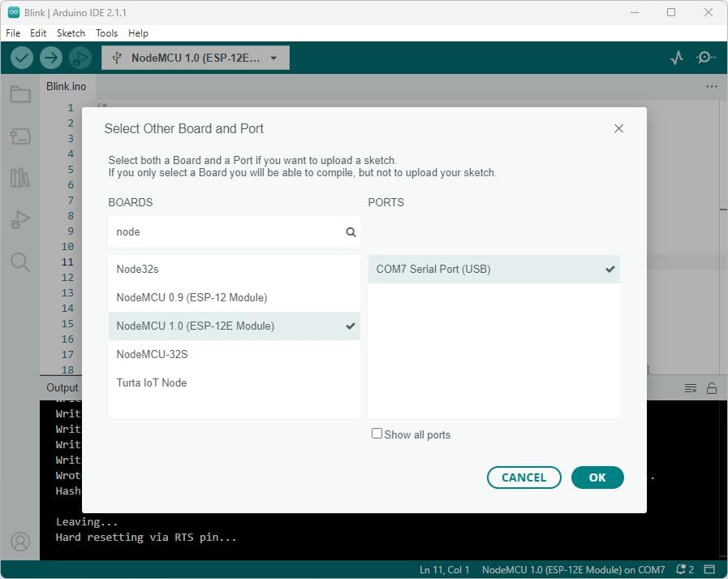728x579 pixels.
Task: Open the Library Manager sidebar icon
Action: tap(20, 178)
